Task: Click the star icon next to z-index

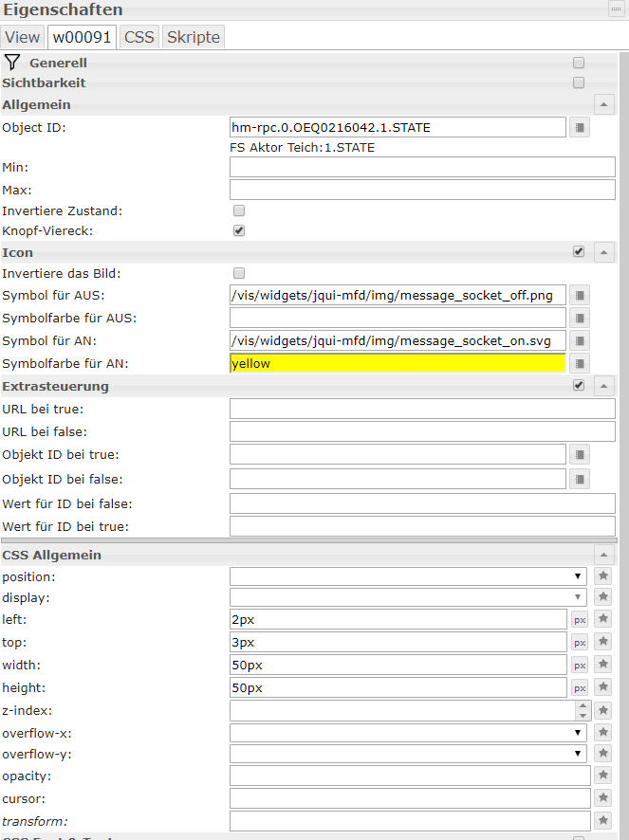Action: (603, 710)
